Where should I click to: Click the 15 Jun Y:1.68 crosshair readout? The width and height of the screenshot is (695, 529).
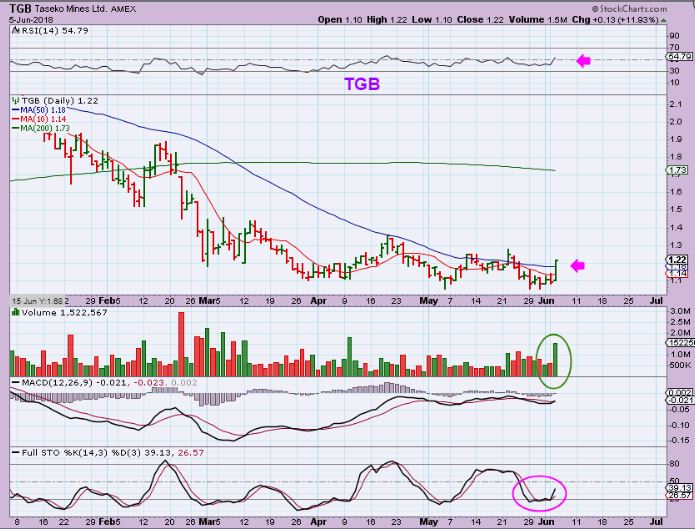coord(38,301)
